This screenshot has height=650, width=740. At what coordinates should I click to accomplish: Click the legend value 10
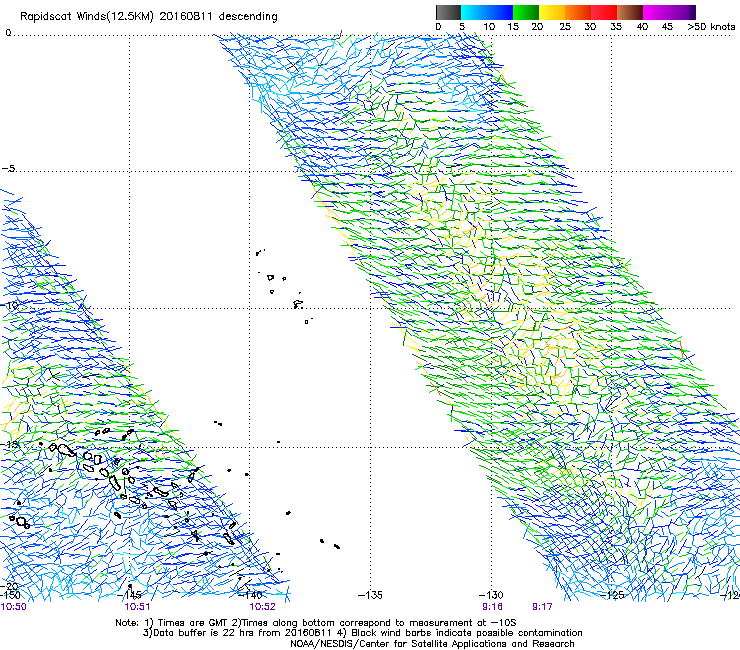point(489,27)
